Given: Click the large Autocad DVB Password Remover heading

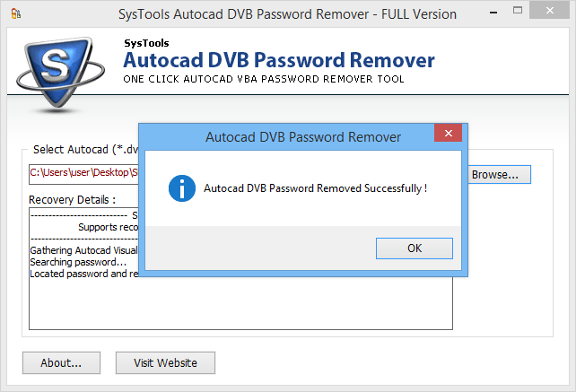Looking at the screenshot, I should coord(278,61).
